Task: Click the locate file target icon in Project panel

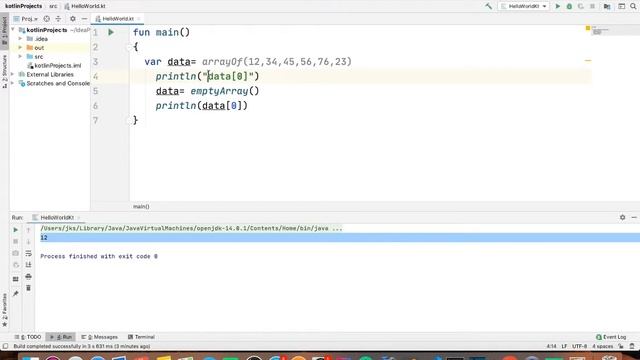Action: pyautogui.click(x=47, y=19)
